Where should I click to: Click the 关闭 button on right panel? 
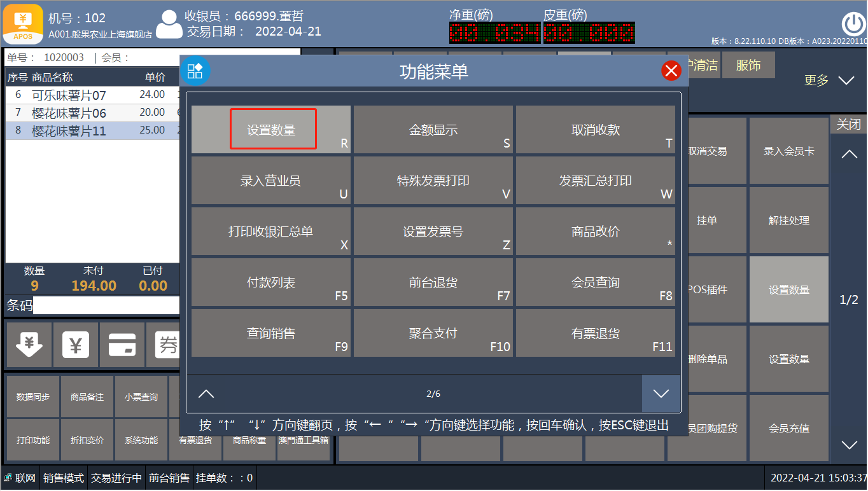tap(848, 124)
